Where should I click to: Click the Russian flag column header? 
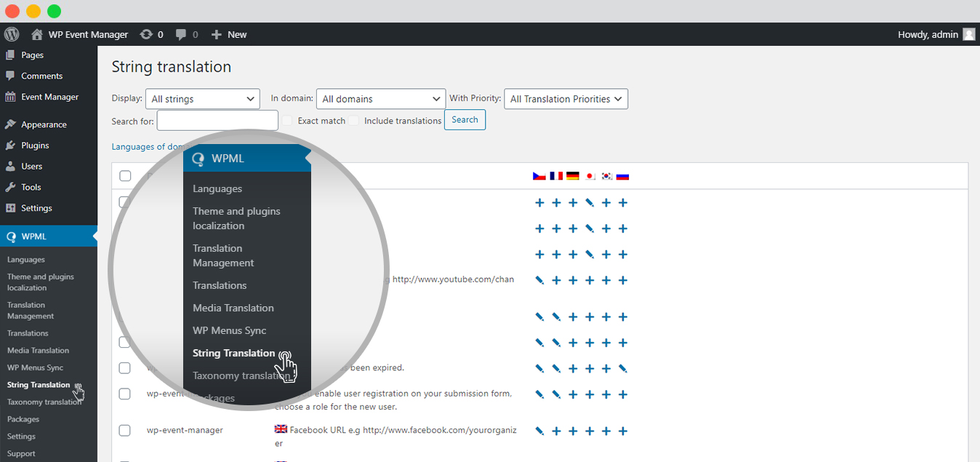(x=622, y=176)
